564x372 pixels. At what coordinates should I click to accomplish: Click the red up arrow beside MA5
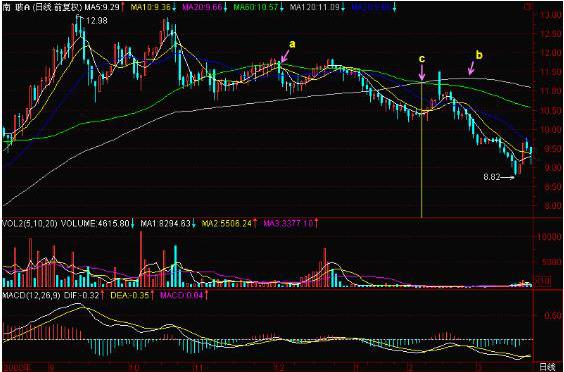click(123, 7)
